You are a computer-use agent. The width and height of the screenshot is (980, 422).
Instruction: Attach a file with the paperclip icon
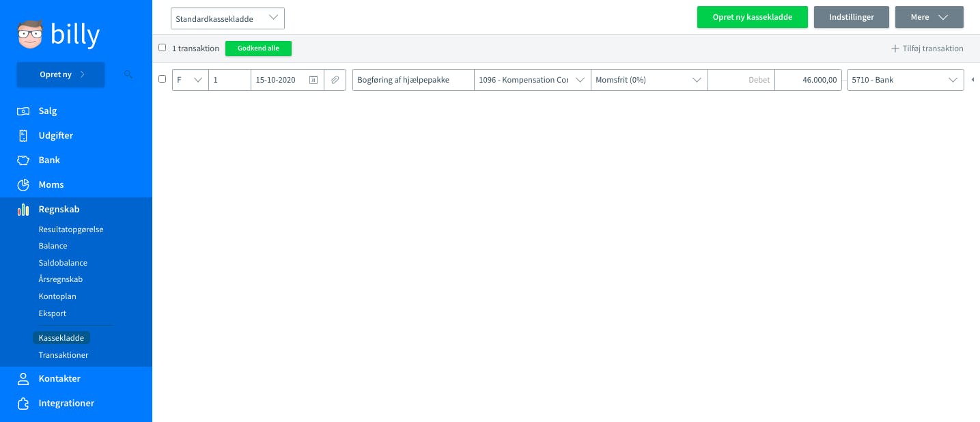(x=335, y=80)
